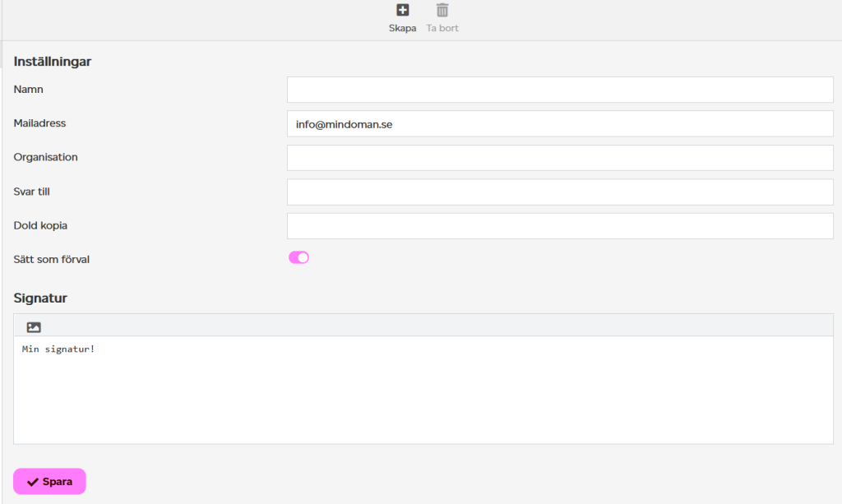Click the 'Min signatur!' text line
This screenshot has height=504, width=842.
[x=58, y=349]
